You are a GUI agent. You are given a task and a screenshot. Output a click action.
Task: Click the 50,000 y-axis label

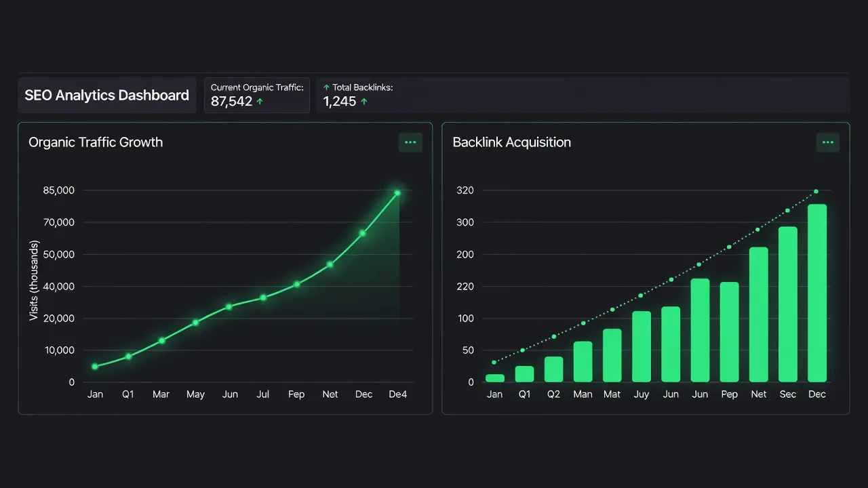58,255
